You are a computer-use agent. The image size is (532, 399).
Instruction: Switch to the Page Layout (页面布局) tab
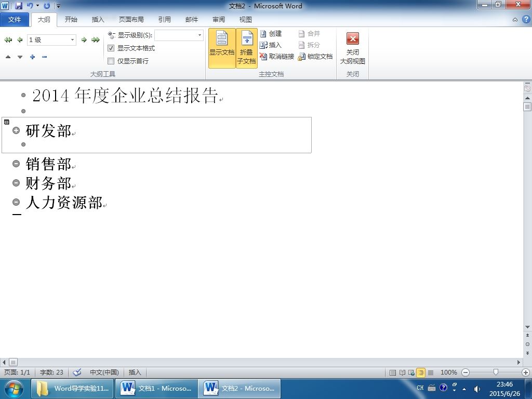point(131,20)
